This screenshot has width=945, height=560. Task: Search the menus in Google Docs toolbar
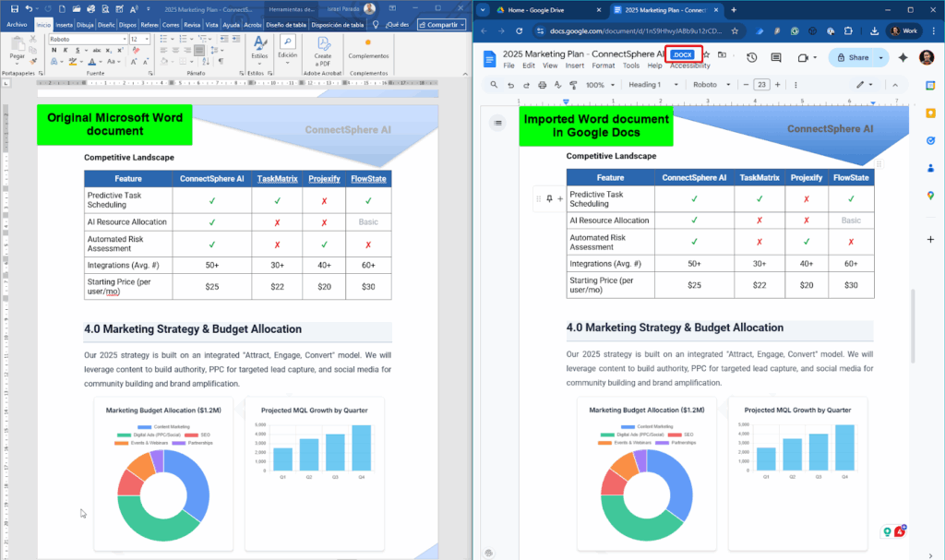point(495,85)
